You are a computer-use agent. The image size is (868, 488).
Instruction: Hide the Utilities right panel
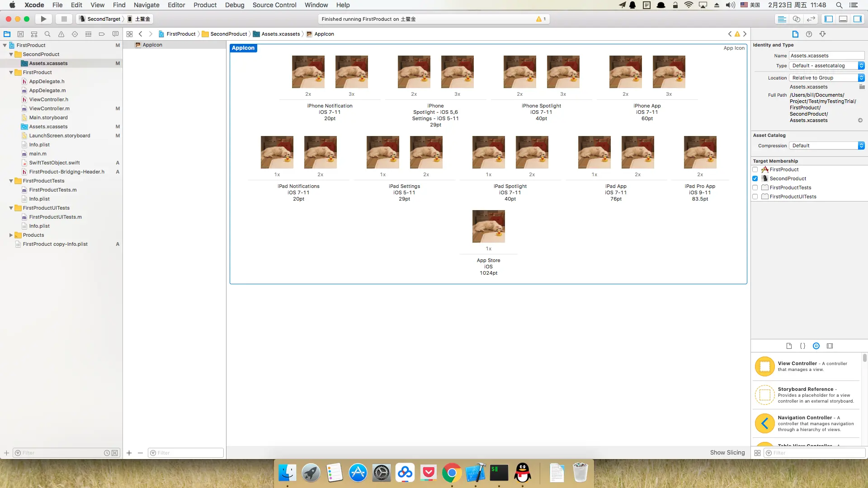pos(858,19)
